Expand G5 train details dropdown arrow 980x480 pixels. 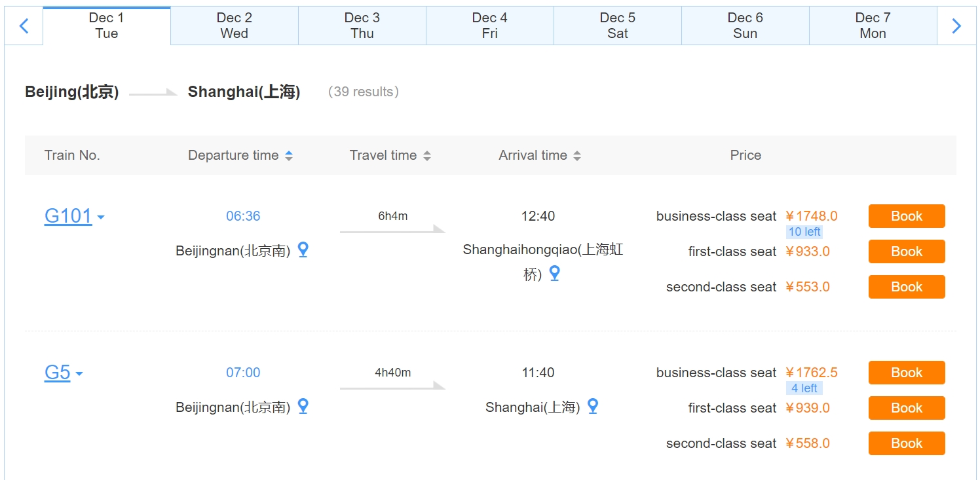79,374
